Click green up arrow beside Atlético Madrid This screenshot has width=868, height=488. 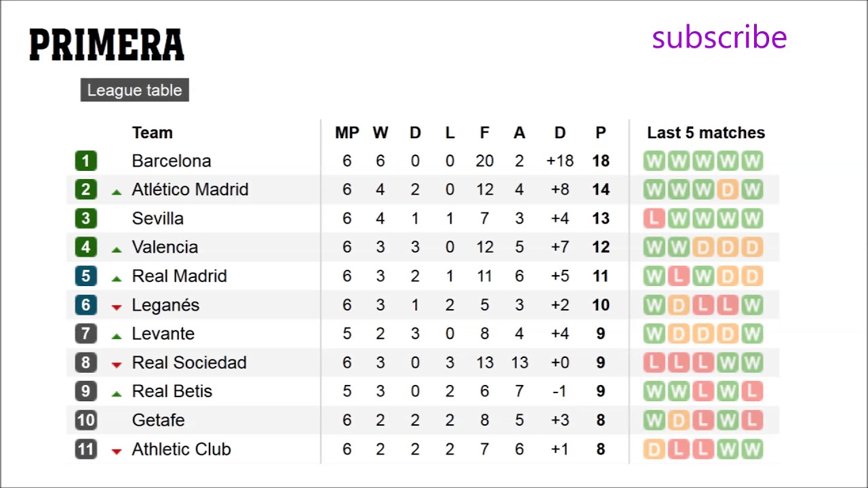(117, 192)
